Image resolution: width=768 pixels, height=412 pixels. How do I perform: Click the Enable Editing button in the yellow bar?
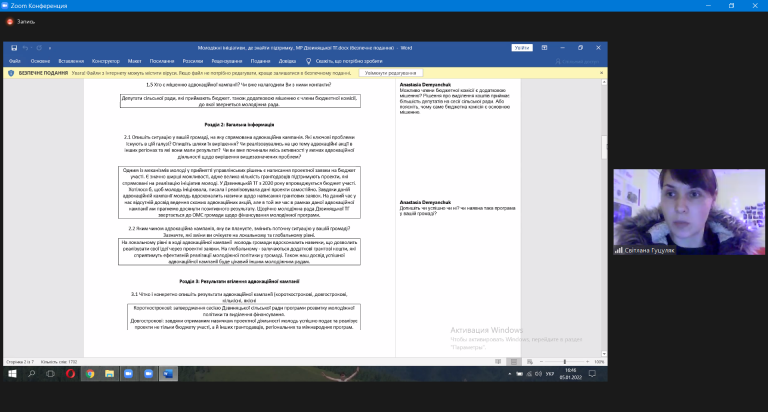390,73
